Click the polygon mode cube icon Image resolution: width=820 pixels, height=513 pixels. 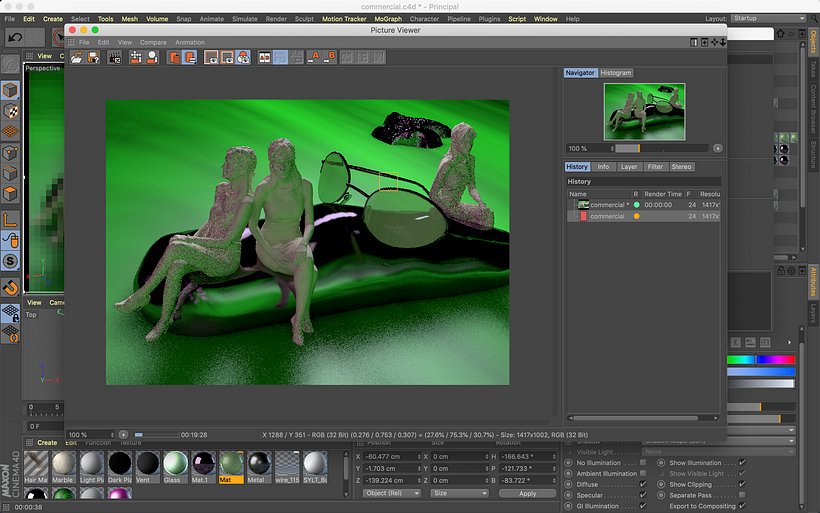click(10, 194)
